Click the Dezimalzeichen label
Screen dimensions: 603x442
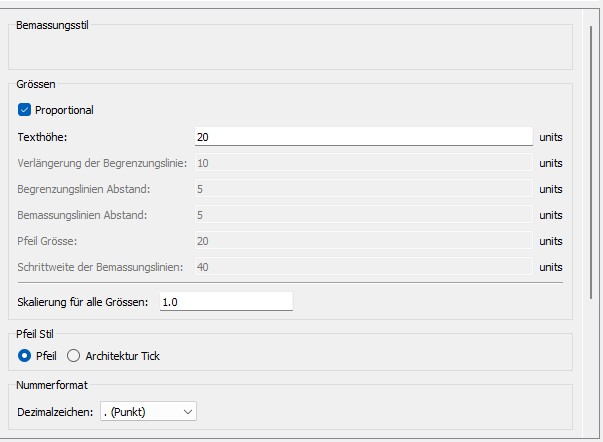coord(56,411)
